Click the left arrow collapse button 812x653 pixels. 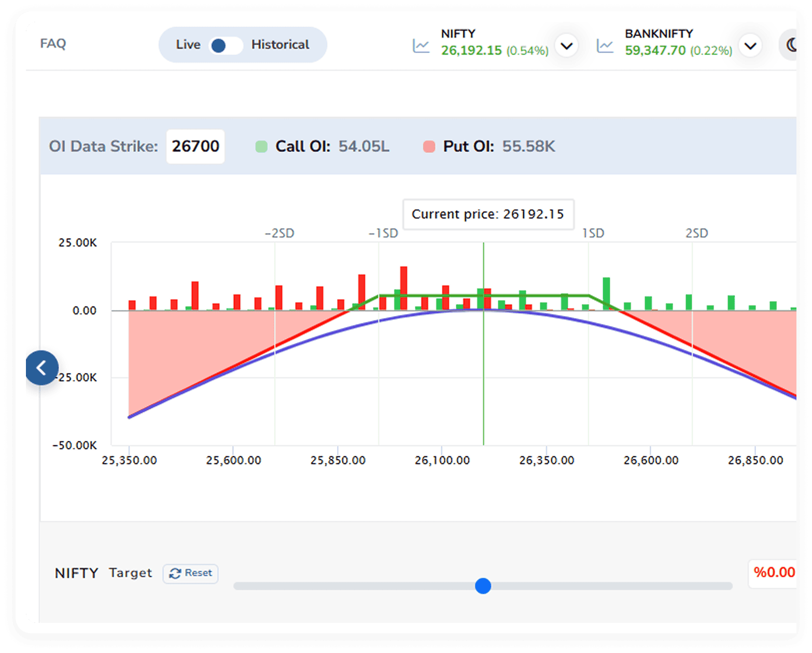tap(42, 368)
